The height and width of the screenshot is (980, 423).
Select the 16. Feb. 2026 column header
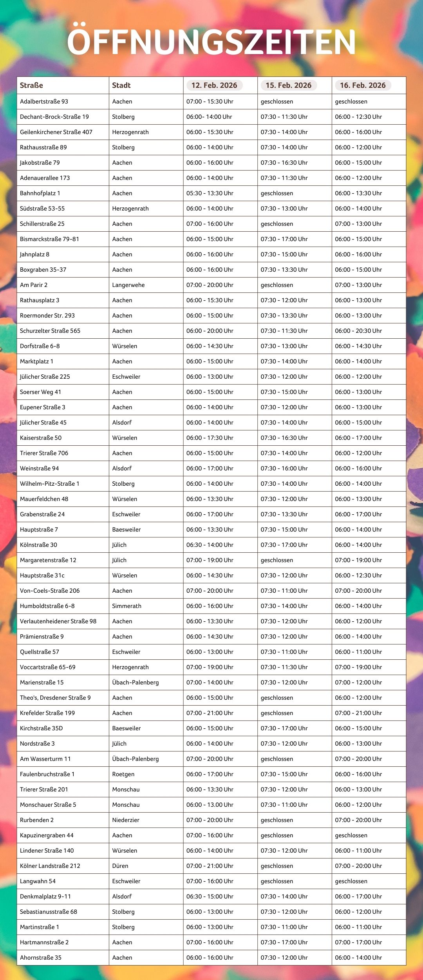click(363, 85)
